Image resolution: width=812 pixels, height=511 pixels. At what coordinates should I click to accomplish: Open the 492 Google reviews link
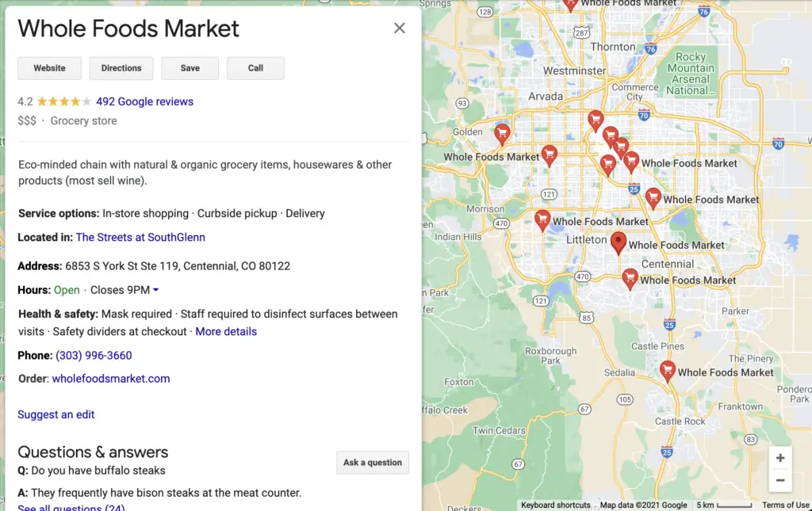(x=144, y=101)
